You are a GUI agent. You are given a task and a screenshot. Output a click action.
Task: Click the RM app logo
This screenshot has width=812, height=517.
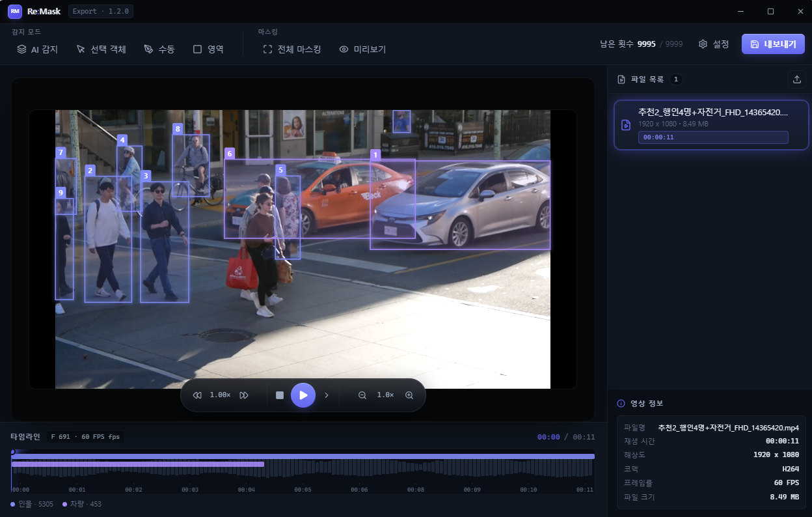15,11
